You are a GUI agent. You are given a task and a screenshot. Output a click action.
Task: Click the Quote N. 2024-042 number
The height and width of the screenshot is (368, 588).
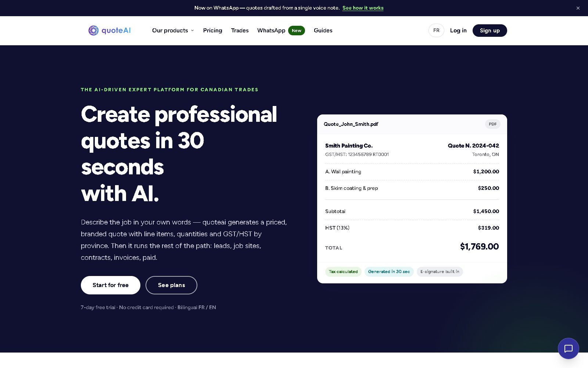coord(473,146)
